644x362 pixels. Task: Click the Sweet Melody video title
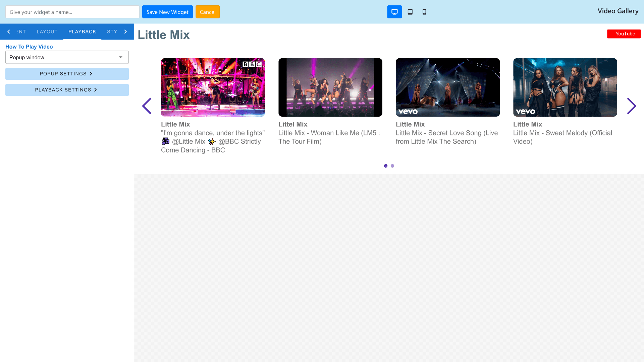(x=562, y=137)
